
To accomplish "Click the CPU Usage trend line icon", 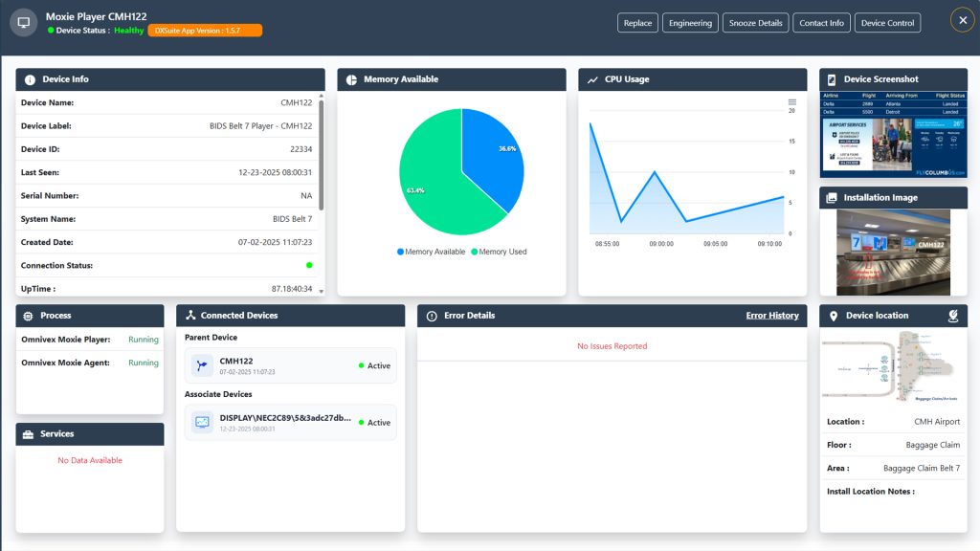I will coord(592,79).
